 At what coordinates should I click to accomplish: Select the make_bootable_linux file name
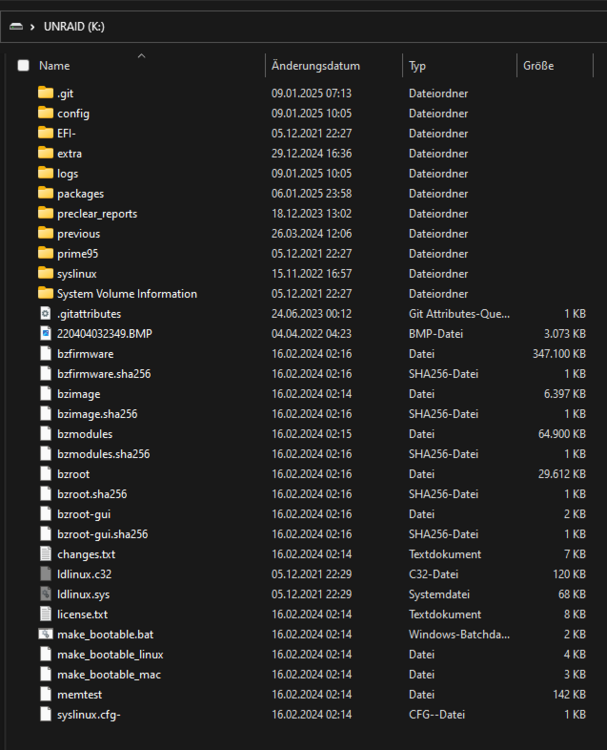click(110, 654)
